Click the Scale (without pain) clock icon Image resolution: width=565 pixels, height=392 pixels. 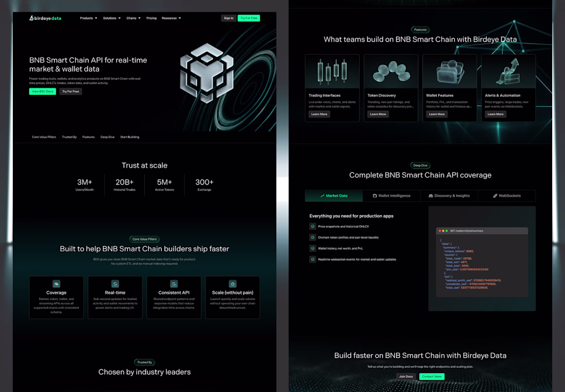[232, 284]
